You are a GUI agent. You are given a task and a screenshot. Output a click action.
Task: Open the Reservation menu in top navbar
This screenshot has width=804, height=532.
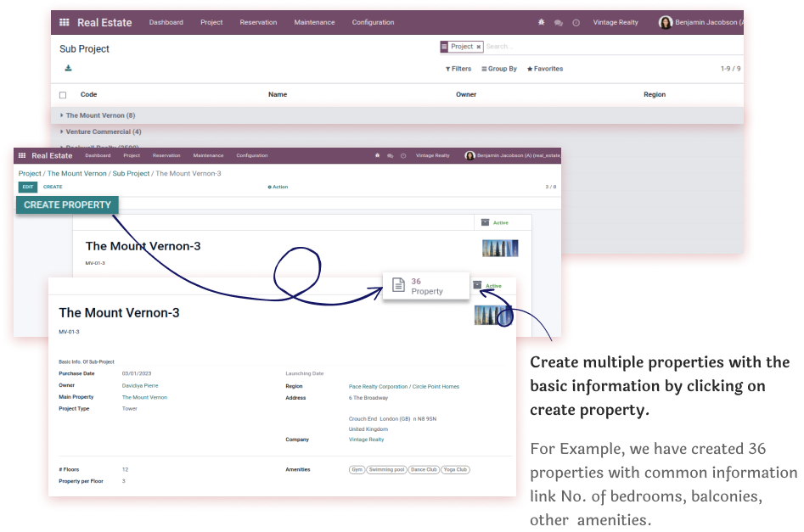258,23
